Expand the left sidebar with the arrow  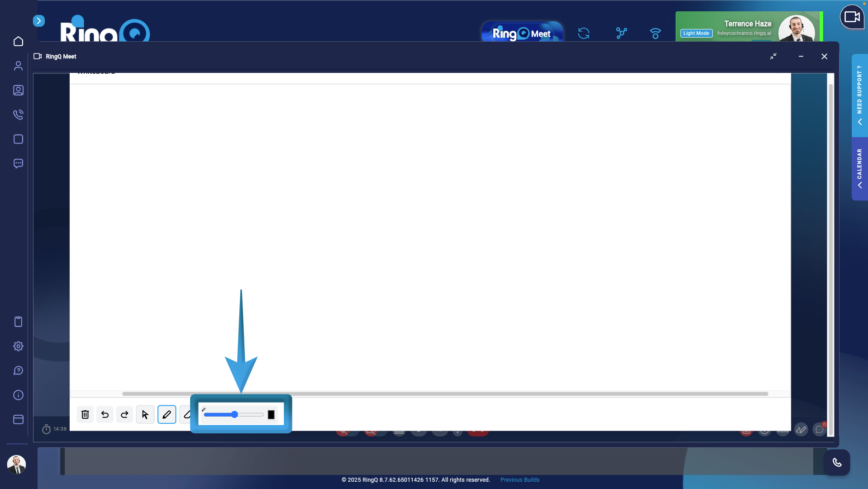click(39, 21)
